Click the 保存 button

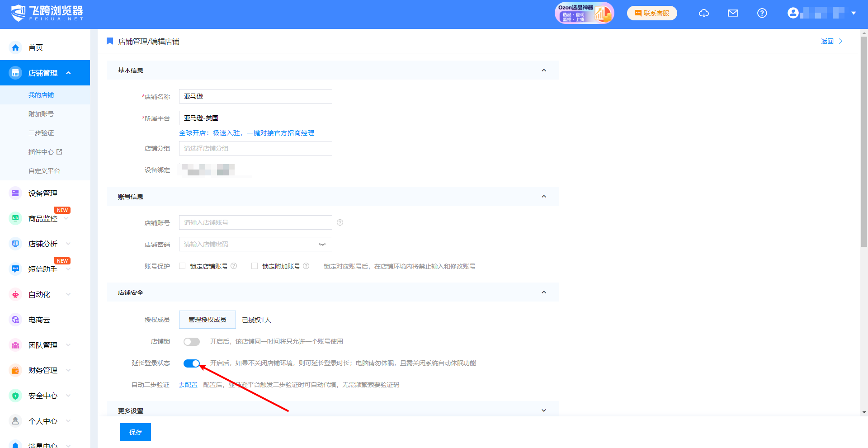pyautogui.click(x=135, y=432)
